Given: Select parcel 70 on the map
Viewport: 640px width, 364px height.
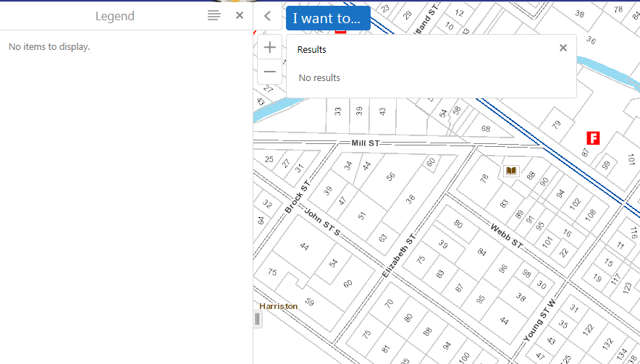Looking at the screenshot, I should [389, 303].
